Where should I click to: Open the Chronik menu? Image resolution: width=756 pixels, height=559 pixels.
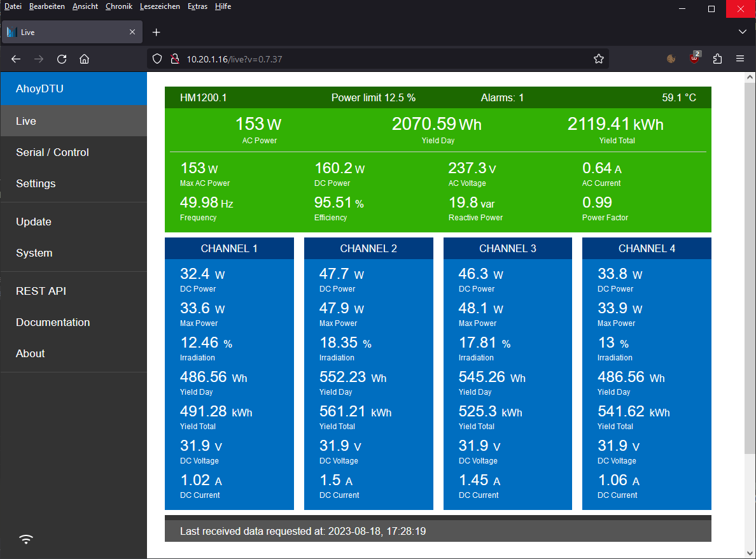(118, 6)
